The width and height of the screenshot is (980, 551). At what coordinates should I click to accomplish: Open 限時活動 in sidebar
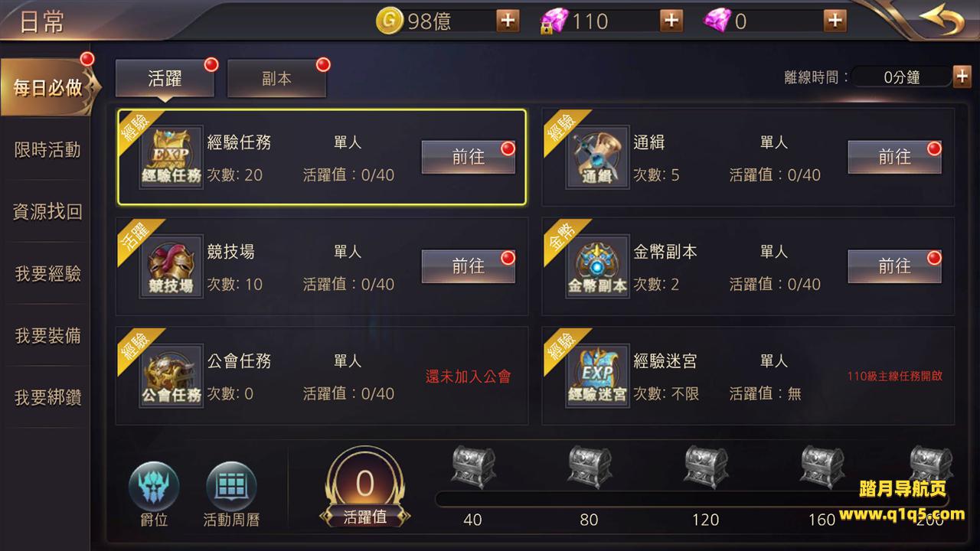pos(47,150)
